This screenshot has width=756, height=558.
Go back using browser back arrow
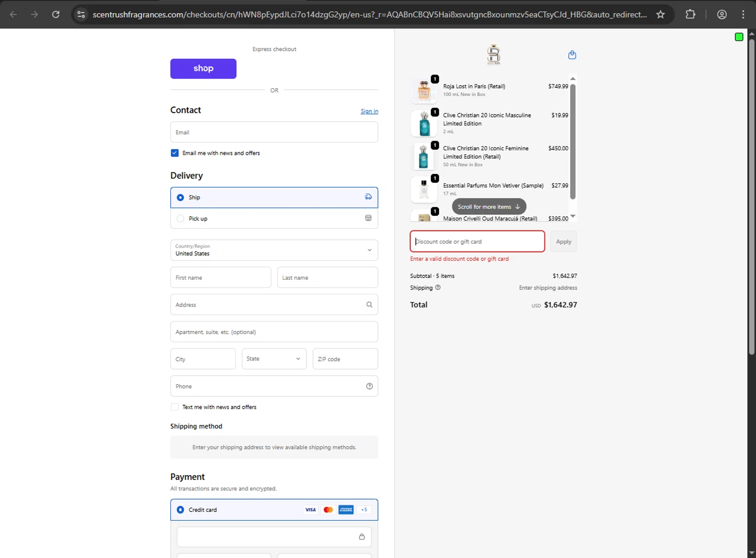(14, 15)
